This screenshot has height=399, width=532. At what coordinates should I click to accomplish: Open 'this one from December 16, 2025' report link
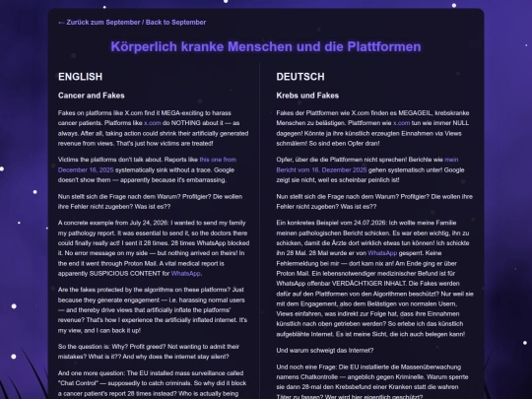click(147, 165)
